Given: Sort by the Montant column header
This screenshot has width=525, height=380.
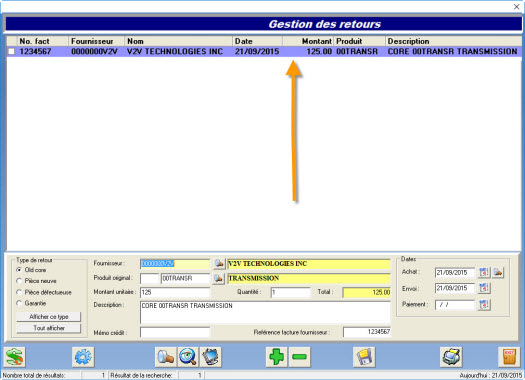Looking at the screenshot, I should [308, 41].
